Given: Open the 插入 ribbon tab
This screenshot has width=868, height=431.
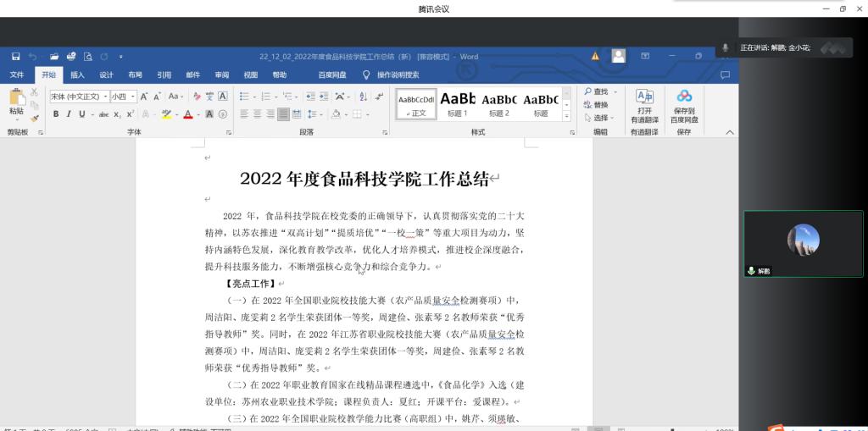Looking at the screenshot, I should (77, 75).
